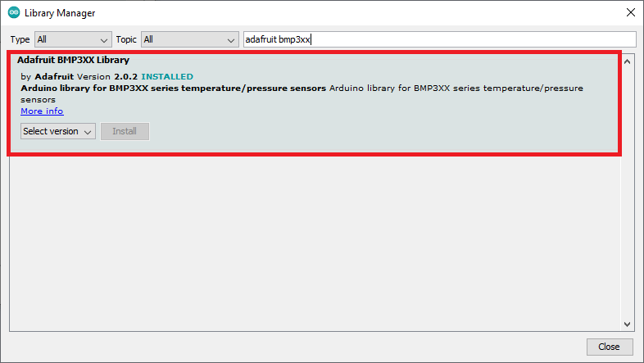Click the scrollbar down arrow

click(x=628, y=324)
